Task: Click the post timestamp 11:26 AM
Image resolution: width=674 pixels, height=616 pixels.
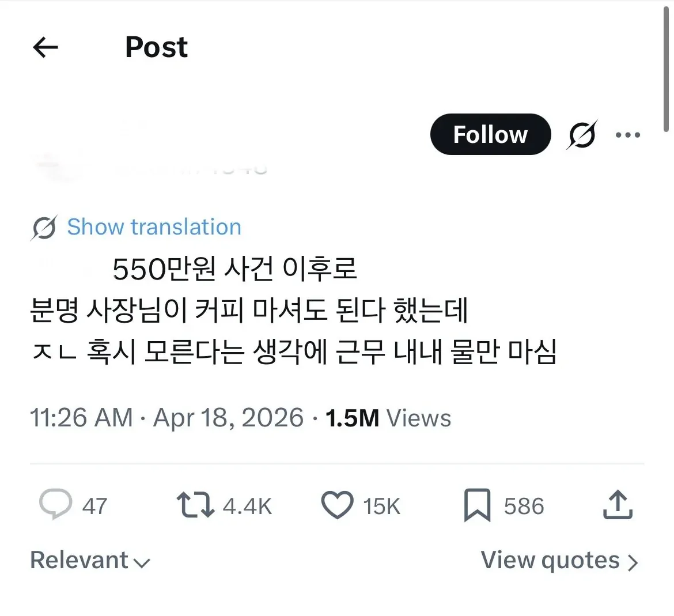Action: (x=81, y=418)
